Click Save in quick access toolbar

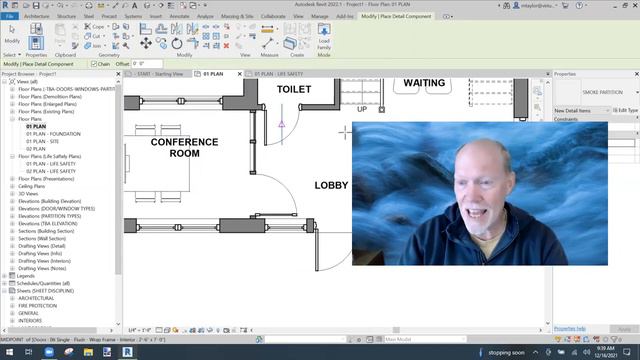pos(36,5)
